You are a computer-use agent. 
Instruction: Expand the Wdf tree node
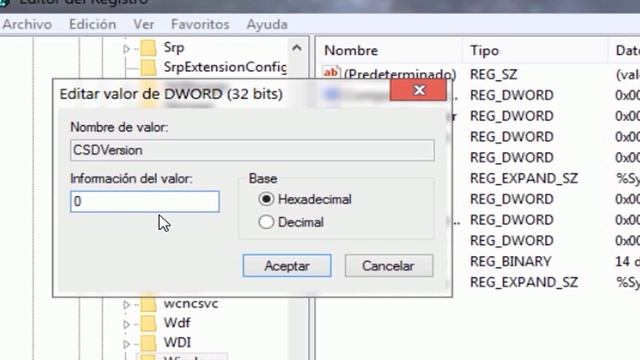(126, 324)
